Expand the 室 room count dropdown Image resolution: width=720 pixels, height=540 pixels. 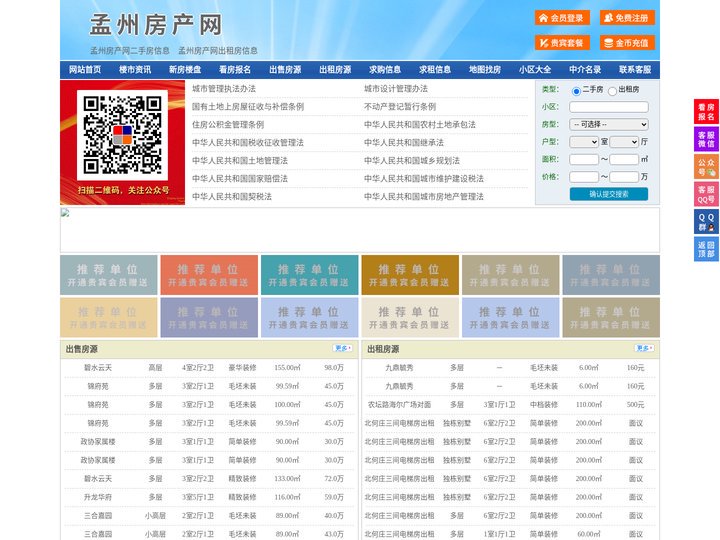click(x=584, y=142)
